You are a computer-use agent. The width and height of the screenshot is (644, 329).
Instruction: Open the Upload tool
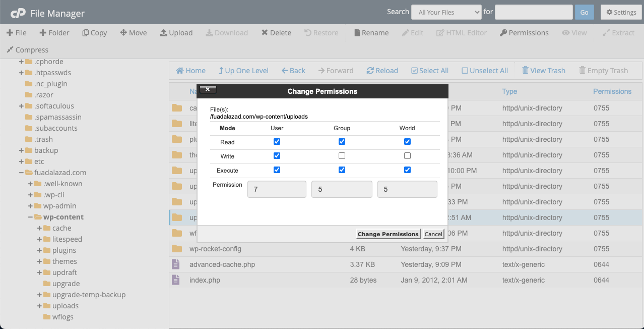coord(176,33)
